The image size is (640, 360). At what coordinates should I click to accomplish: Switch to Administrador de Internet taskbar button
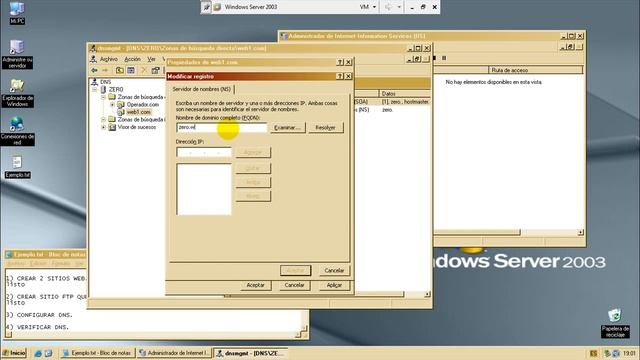coord(174,353)
